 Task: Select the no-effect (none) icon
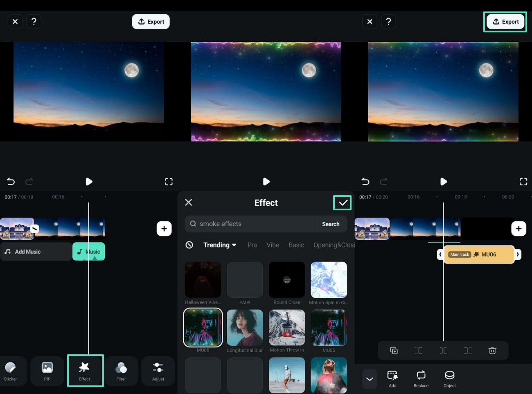(189, 245)
